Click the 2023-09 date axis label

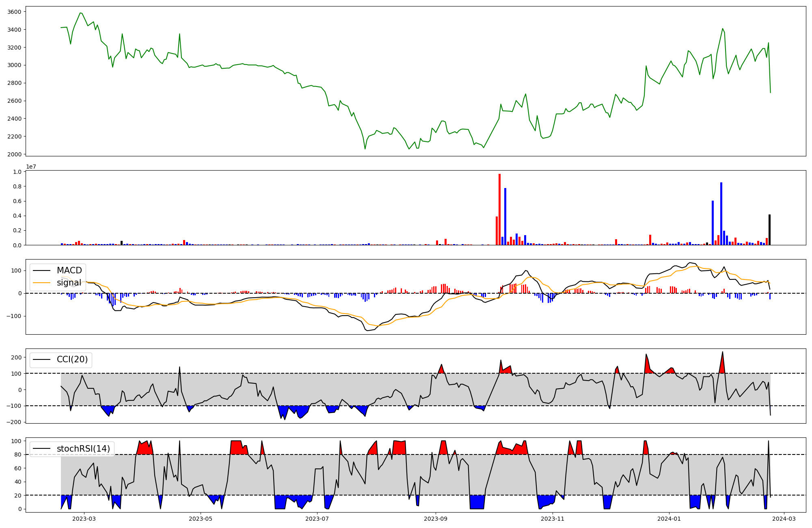(x=436, y=519)
